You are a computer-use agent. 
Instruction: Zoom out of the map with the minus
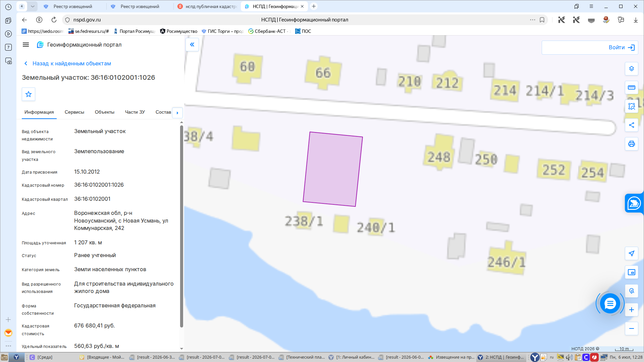coord(631,328)
